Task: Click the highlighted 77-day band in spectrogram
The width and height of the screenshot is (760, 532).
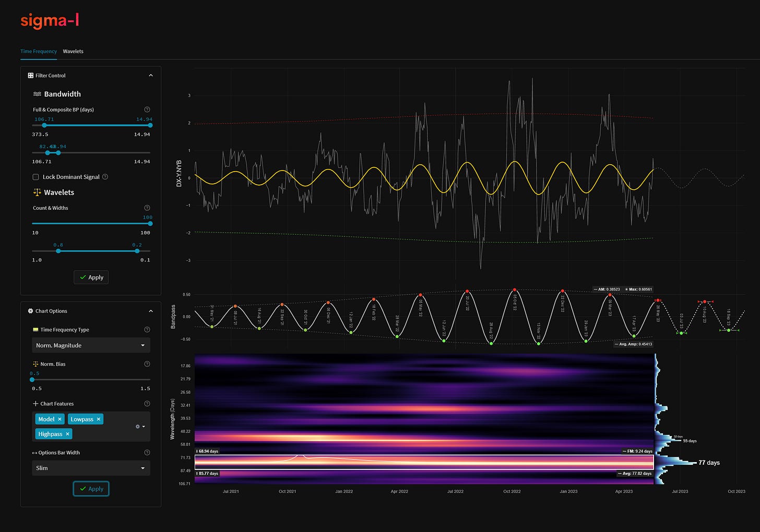Action: tap(424, 462)
